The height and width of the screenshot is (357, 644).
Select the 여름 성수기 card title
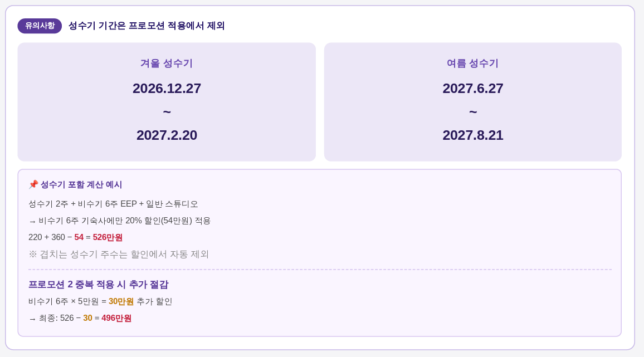(473, 63)
